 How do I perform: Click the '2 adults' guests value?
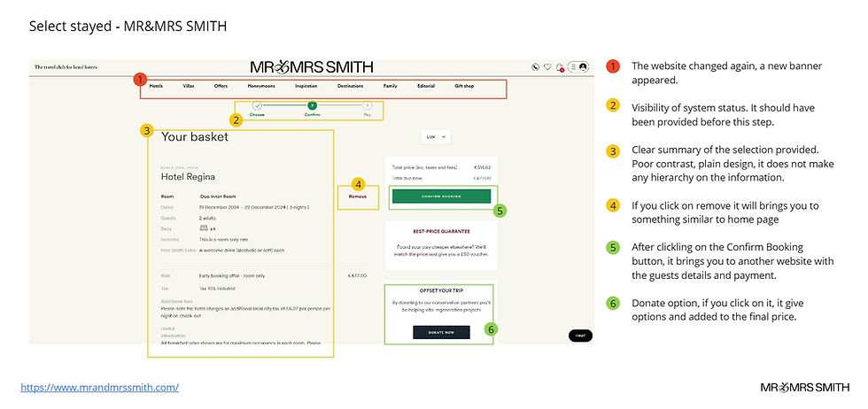point(207,218)
